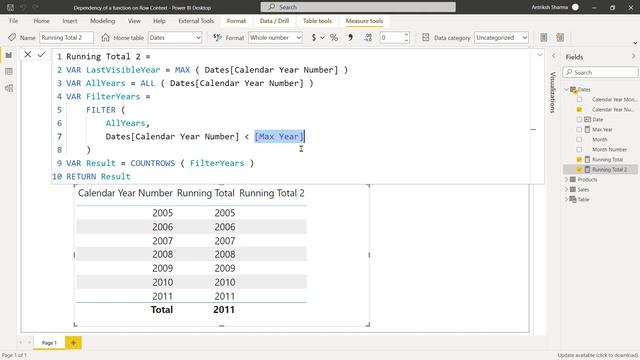This screenshot has width=640, height=360.
Task: Uncheck the Running Total measure checkbox
Action: (x=579, y=159)
